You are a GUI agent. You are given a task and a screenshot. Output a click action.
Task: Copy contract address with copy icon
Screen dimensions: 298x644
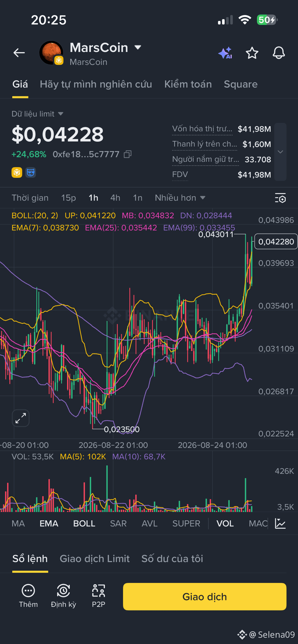(127, 154)
